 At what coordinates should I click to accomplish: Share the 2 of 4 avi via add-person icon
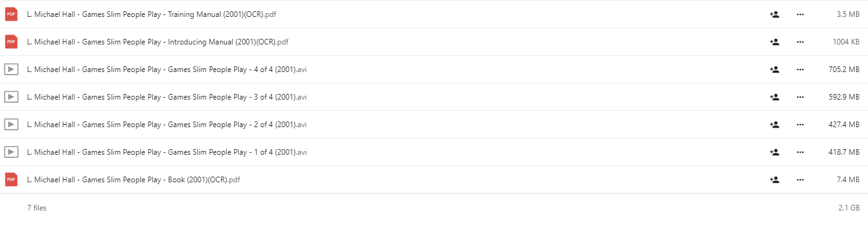coord(774,125)
